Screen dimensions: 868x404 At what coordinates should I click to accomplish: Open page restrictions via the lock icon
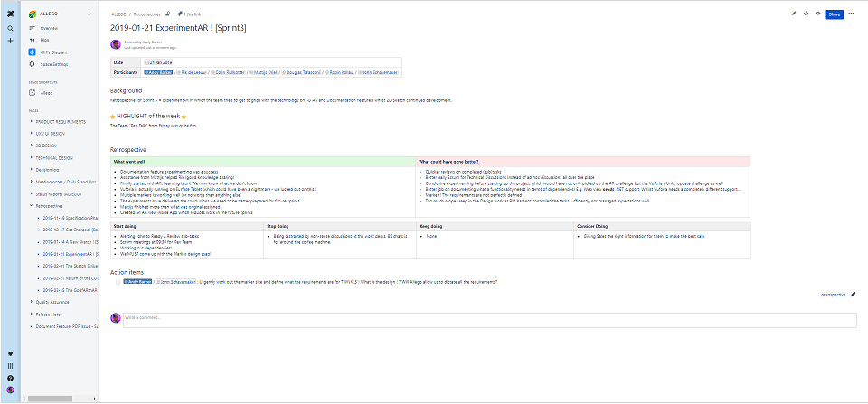click(x=168, y=14)
